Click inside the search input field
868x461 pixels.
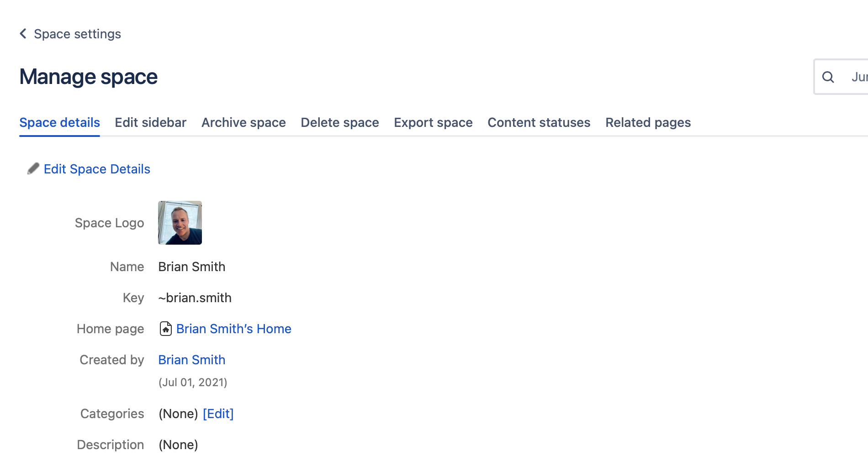(850, 77)
